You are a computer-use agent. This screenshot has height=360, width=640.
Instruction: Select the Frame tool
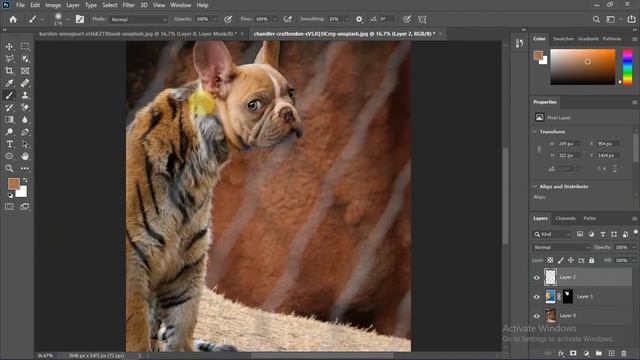coord(25,71)
